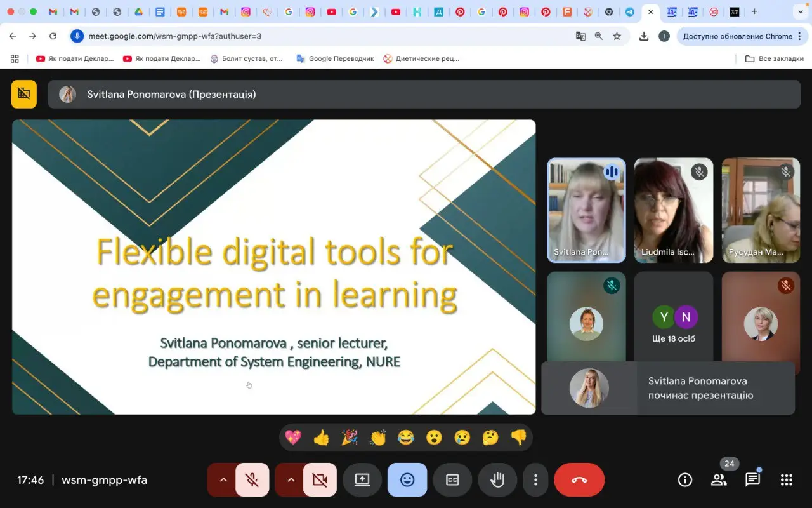This screenshot has width=812, height=508.
Task: Send the sparkling heart reaction
Action: pyautogui.click(x=293, y=438)
